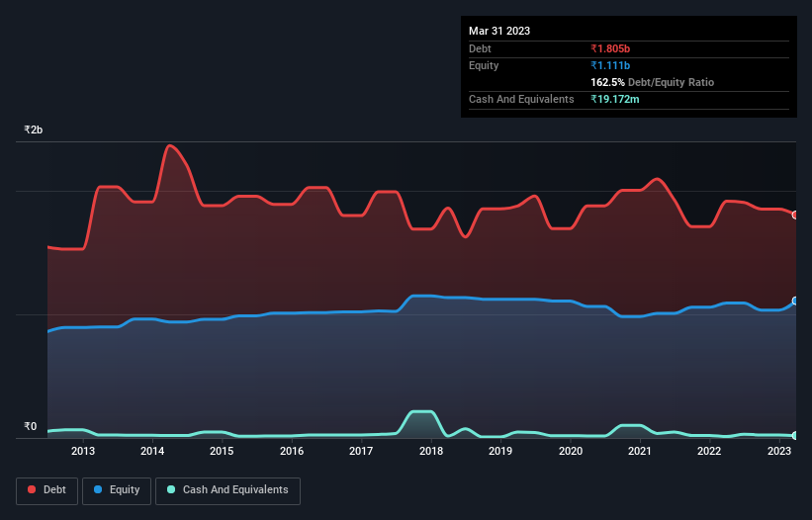Toggle Cash And Equivalents legend button
The height and width of the screenshot is (520, 812).
tap(227, 490)
